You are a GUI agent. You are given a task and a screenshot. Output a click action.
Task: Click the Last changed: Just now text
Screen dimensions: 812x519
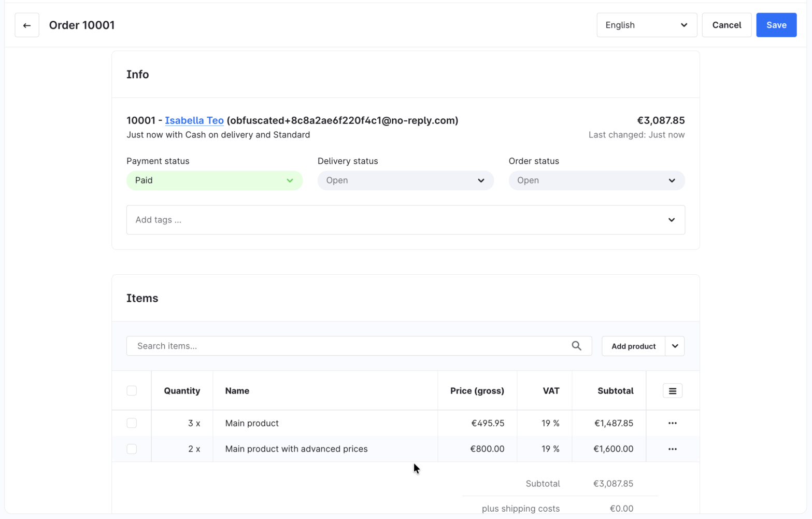[x=636, y=135]
